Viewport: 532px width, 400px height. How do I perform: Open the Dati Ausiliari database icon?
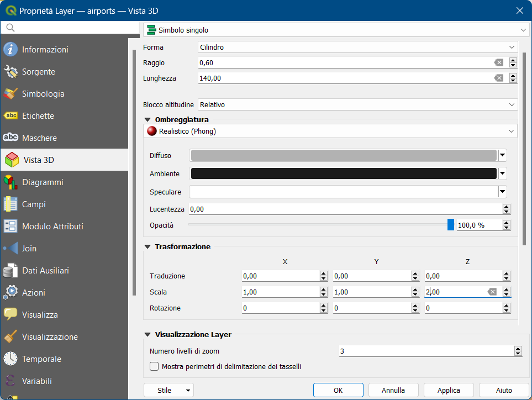pyautogui.click(x=10, y=270)
